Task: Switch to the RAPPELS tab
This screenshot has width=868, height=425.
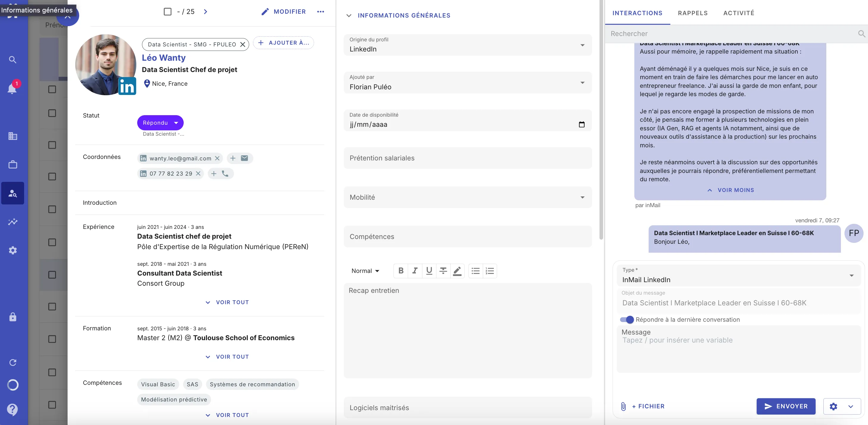Action: click(x=693, y=13)
